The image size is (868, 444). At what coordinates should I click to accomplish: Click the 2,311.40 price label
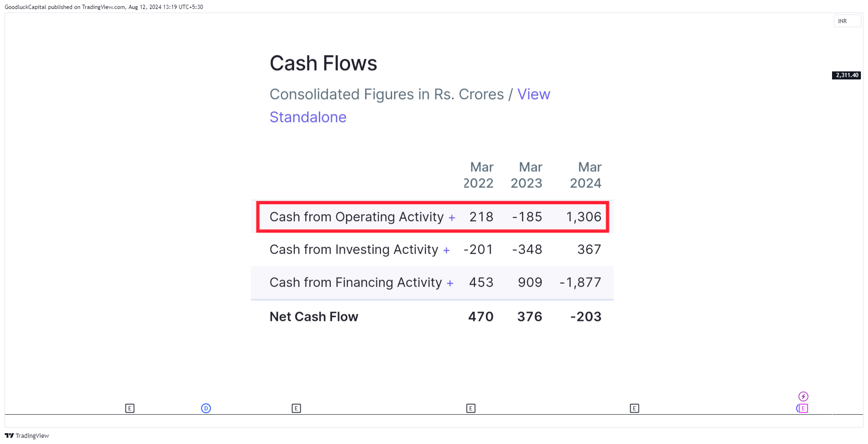(846, 75)
